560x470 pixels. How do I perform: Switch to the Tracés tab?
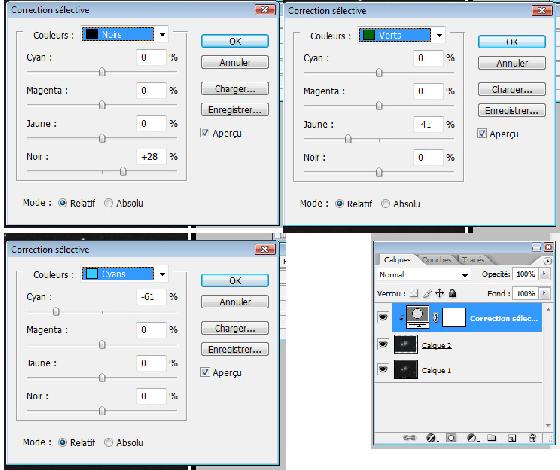(473, 260)
